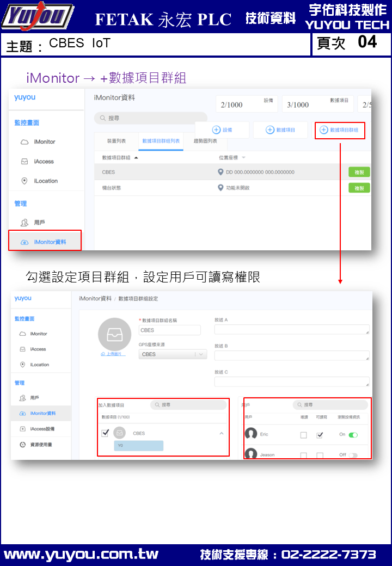Click location pin icon beside 功能未開啟
The height and width of the screenshot is (566, 392).
(x=220, y=188)
